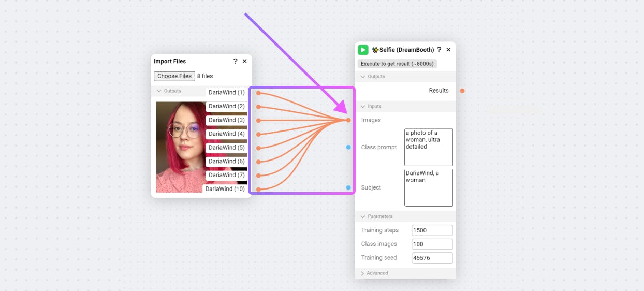Click the Class prompt input connector dot
Viewport: 644px width, 291px height.
click(348, 147)
